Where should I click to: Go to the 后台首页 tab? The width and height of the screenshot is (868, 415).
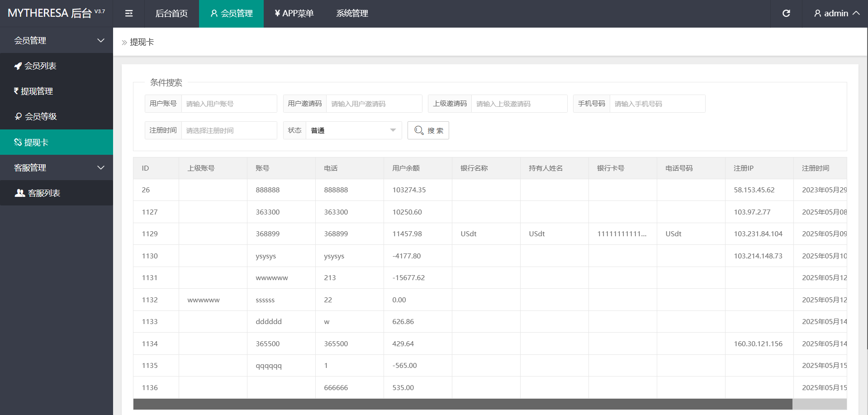tap(171, 14)
